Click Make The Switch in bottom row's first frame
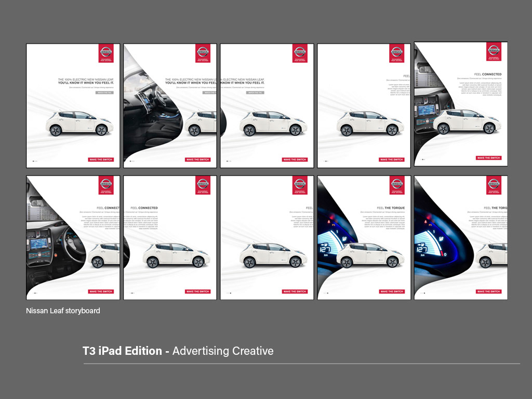Image resolution: width=532 pixels, height=399 pixels. 101,291
